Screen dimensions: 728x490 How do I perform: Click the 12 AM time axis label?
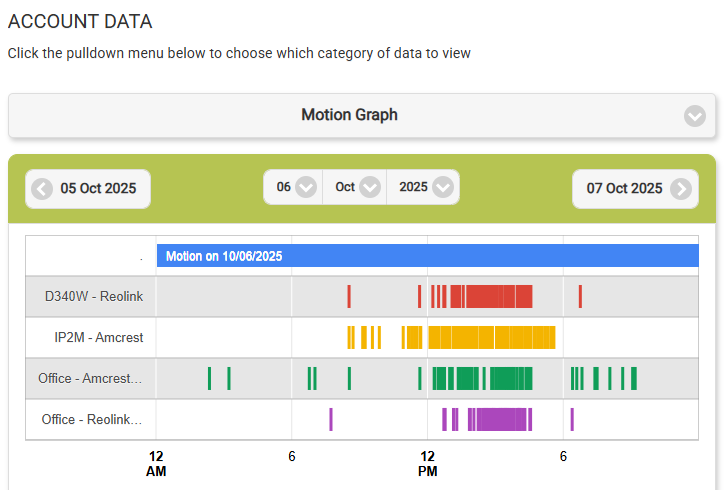(156, 464)
